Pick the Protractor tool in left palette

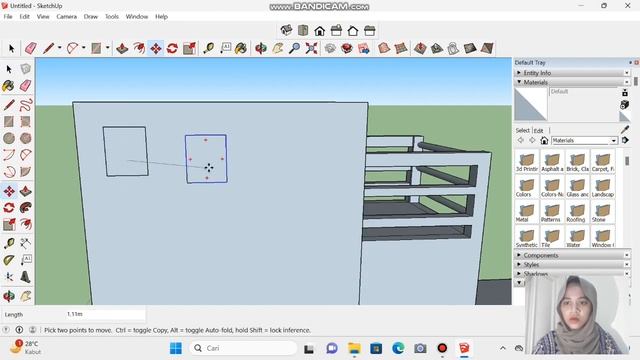click(x=9, y=260)
